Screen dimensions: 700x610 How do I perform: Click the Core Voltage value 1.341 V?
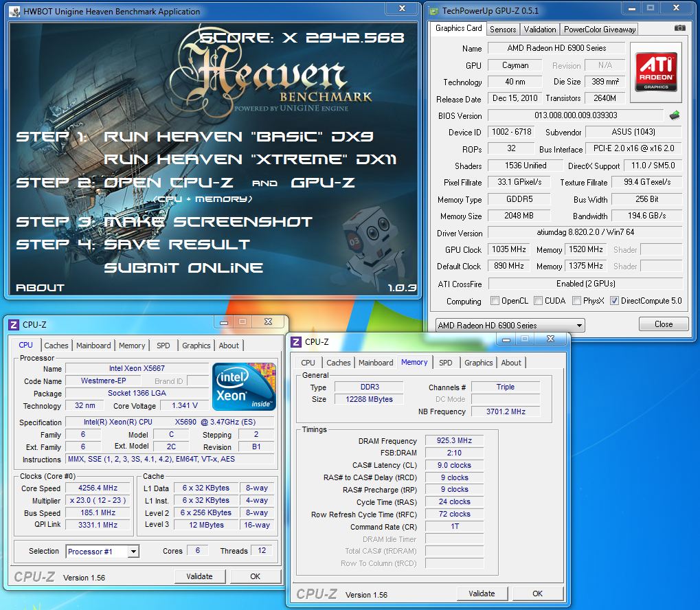click(x=184, y=405)
